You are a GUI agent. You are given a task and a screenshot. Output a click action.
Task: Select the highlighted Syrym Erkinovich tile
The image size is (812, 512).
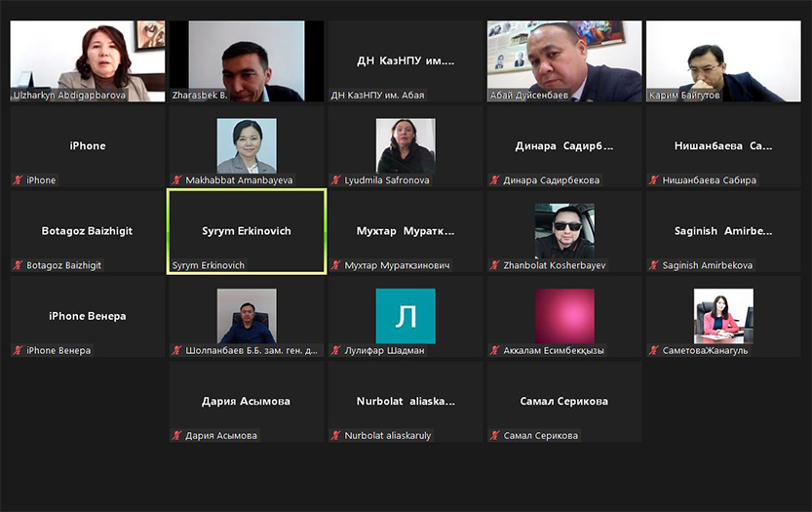pos(247,231)
